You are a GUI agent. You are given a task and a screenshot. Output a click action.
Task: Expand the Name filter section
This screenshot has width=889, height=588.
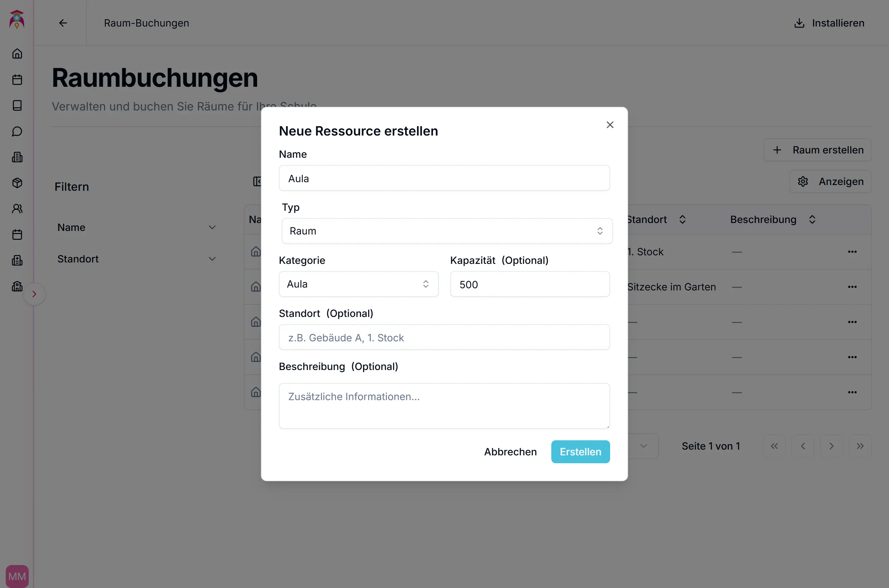(x=137, y=228)
